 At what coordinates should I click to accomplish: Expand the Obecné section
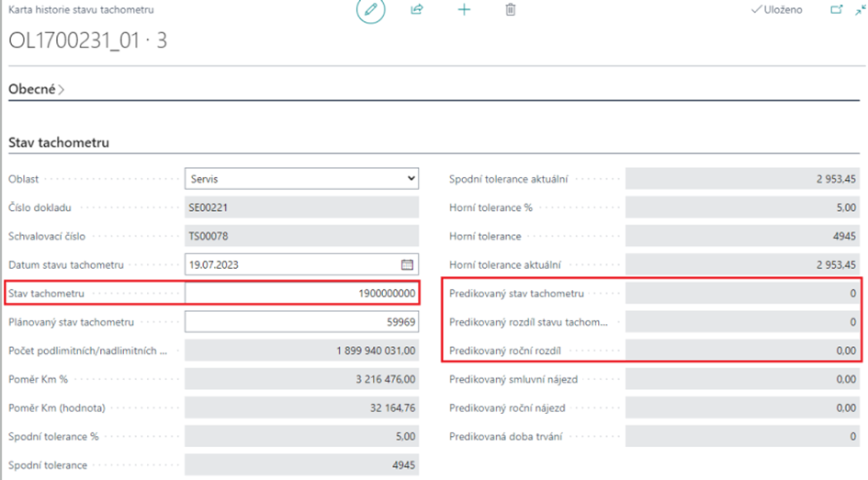(x=37, y=90)
